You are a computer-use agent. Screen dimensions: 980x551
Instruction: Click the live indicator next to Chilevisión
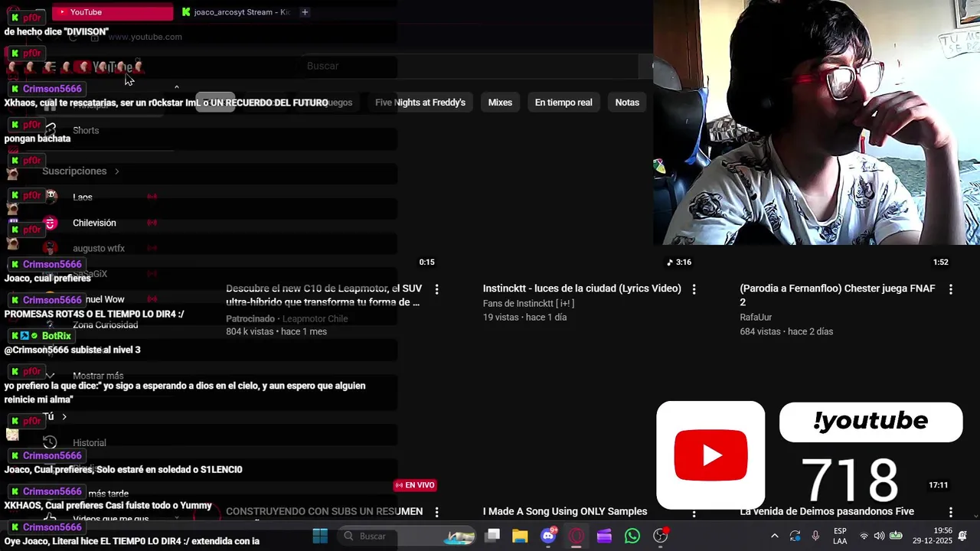[x=152, y=223]
